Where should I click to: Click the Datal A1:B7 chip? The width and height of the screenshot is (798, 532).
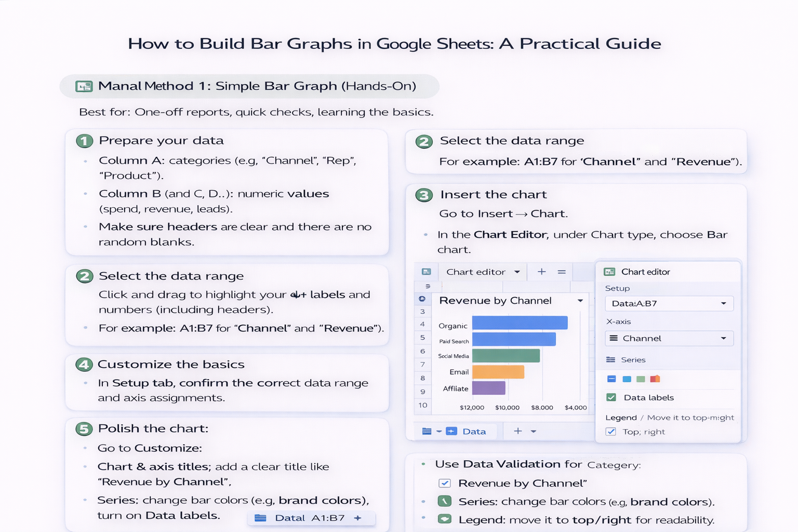(311, 518)
